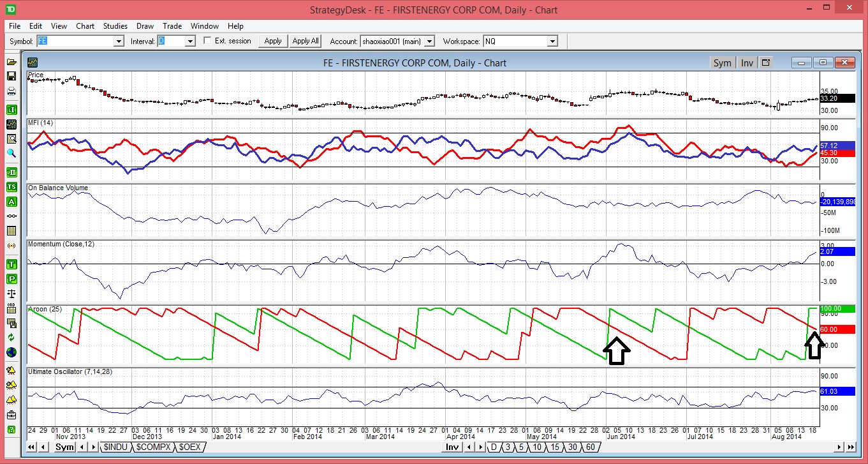Open the Chart menu
The width and height of the screenshot is (868, 464).
tap(85, 26)
